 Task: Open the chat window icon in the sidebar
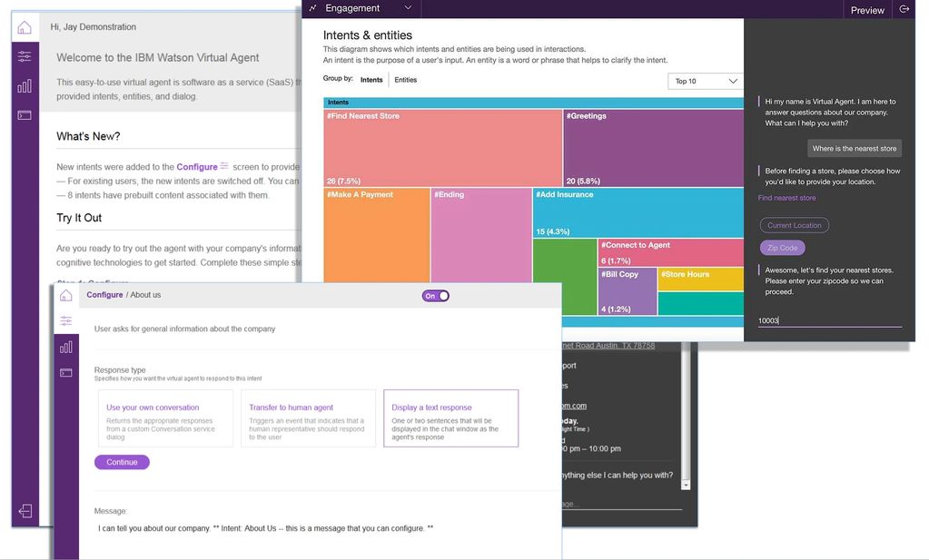point(24,115)
